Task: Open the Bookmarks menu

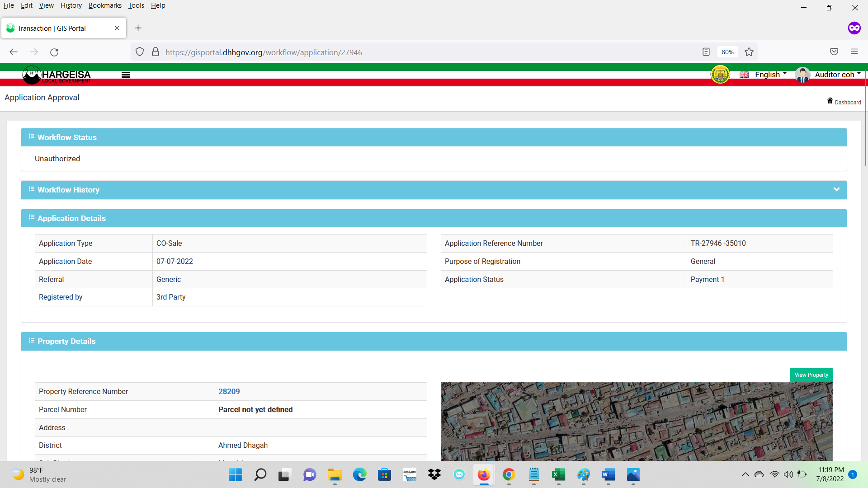Action: tap(105, 5)
